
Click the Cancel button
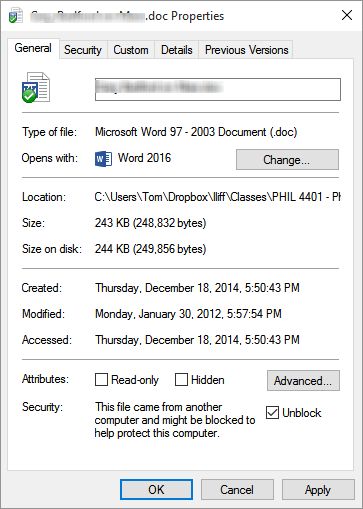[x=237, y=490]
